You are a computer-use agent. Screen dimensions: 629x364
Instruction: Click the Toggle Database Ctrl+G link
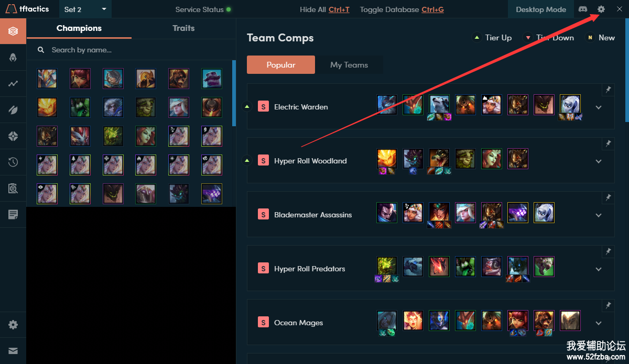(402, 9)
